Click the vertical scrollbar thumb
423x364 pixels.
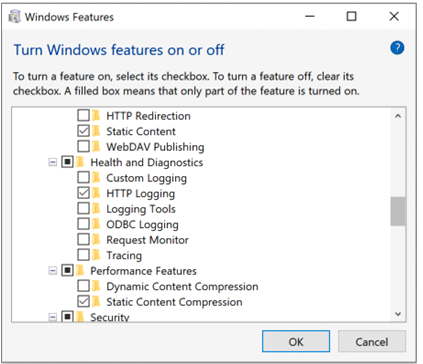(398, 211)
